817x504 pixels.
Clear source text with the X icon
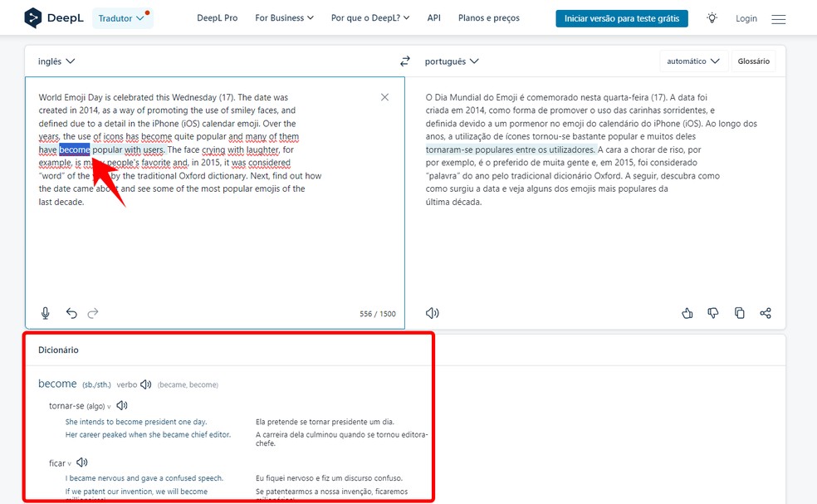click(x=384, y=97)
